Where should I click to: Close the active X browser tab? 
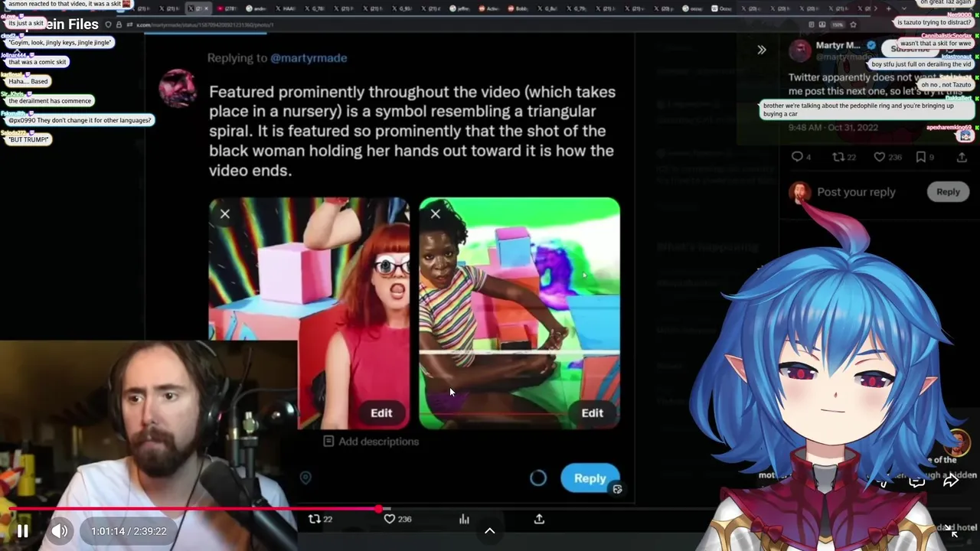click(207, 8)
